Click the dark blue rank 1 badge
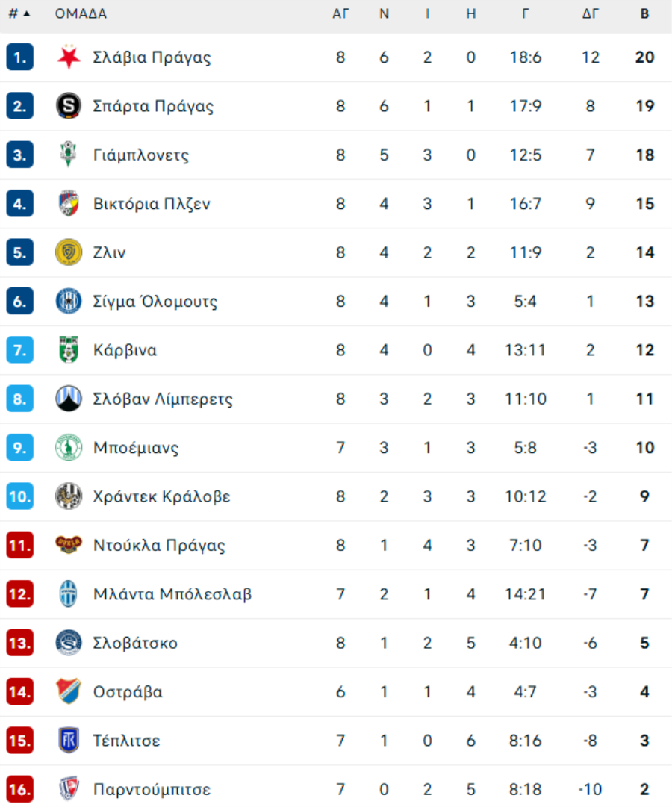 pyautogui.click(x=19, y=57)
